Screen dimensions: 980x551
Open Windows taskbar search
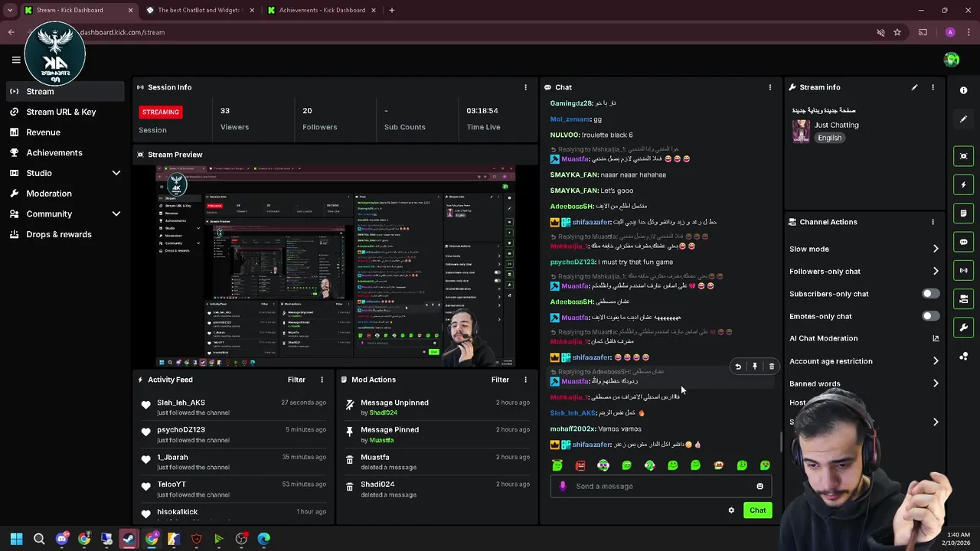point(39,539)
